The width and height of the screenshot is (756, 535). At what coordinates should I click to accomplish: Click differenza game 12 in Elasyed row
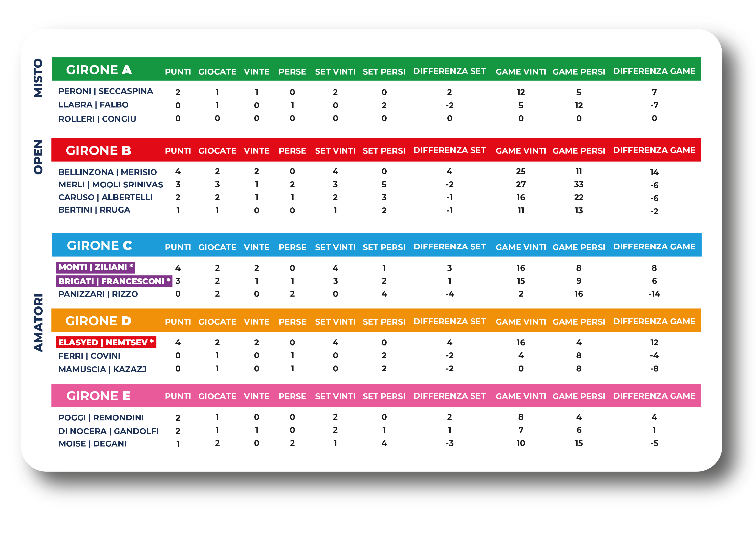(x=654, y=343)
